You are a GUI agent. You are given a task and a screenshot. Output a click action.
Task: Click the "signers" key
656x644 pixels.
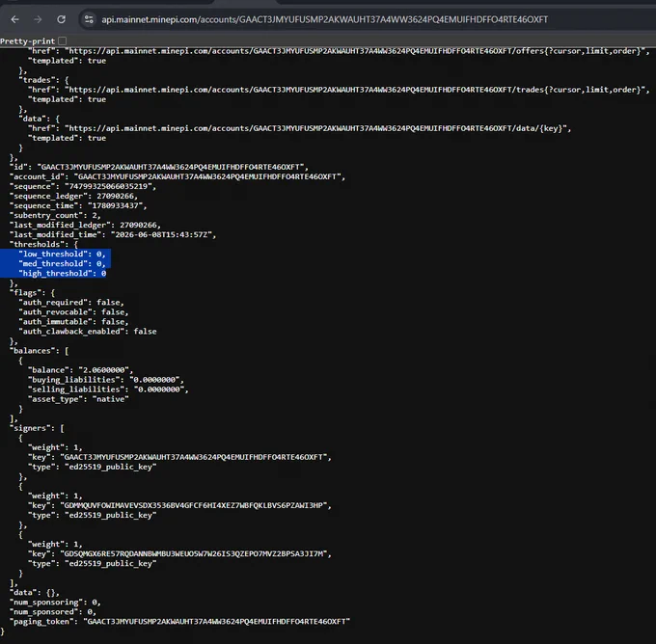[32, 428]
